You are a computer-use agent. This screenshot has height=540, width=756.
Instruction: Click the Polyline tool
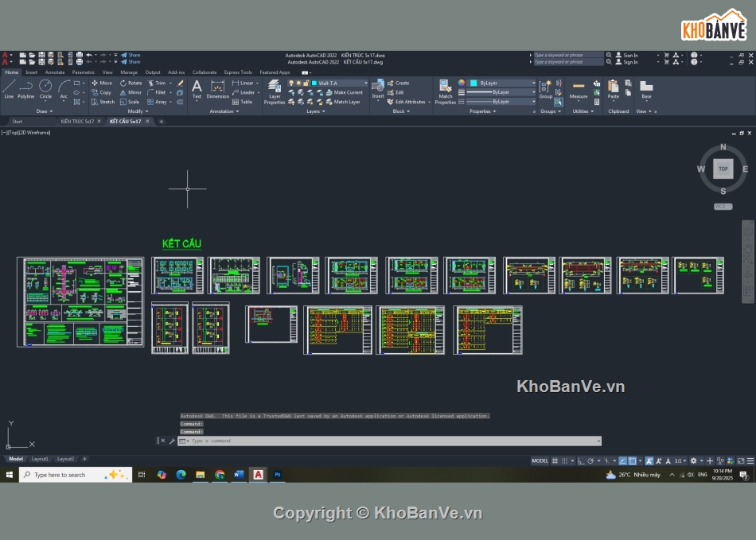[26, 87]
